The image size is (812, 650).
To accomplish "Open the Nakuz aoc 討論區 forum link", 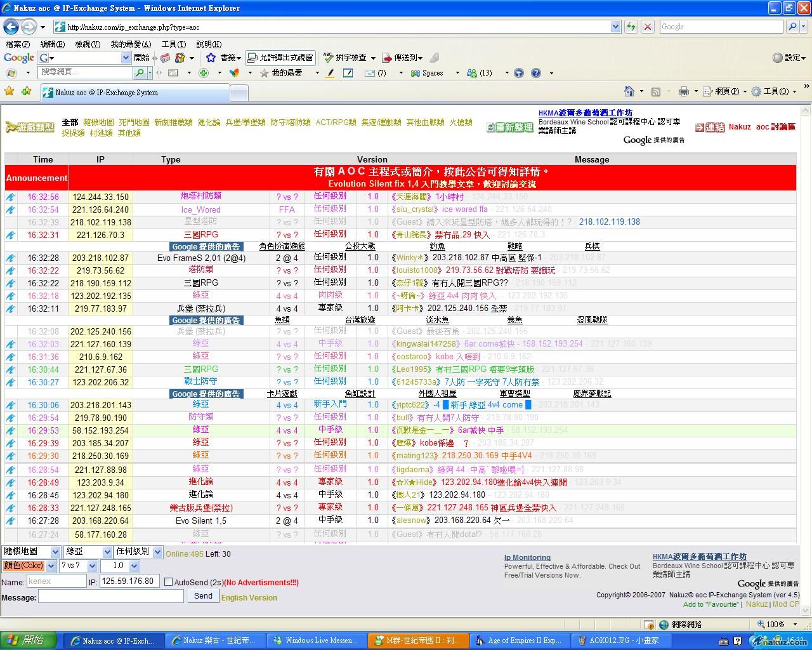I will pyautogui.click(x=761, y=127).
